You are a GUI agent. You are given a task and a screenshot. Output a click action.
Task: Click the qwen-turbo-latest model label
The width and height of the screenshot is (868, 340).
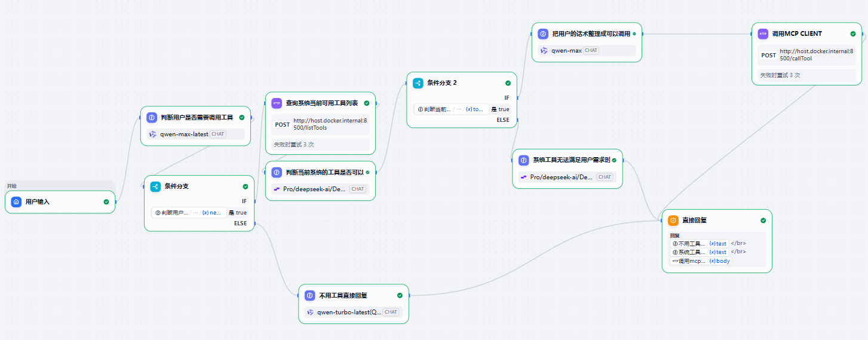coord(349,312)
